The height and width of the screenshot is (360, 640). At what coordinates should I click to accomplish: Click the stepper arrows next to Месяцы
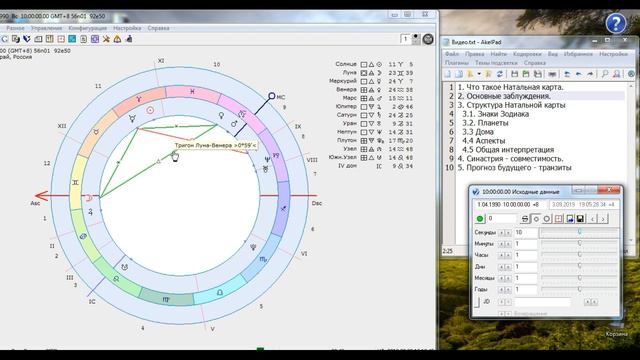[x=505, y=278]
